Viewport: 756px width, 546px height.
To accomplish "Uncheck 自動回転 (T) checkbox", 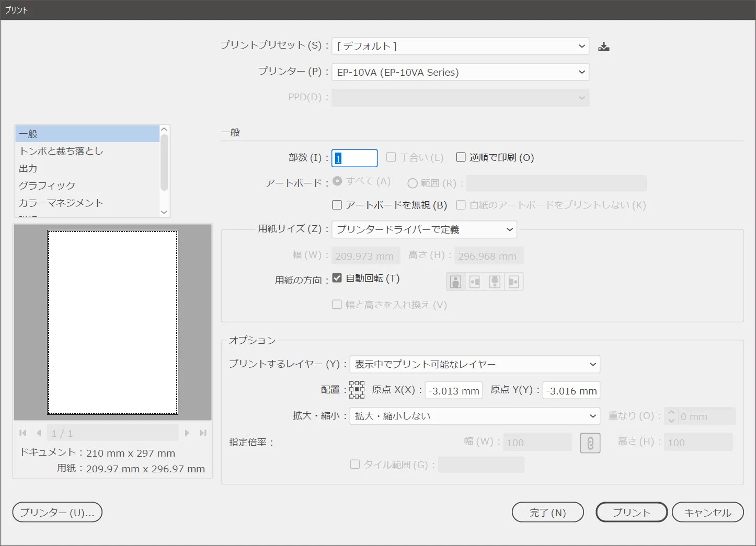I will click(x=337, y=278).
